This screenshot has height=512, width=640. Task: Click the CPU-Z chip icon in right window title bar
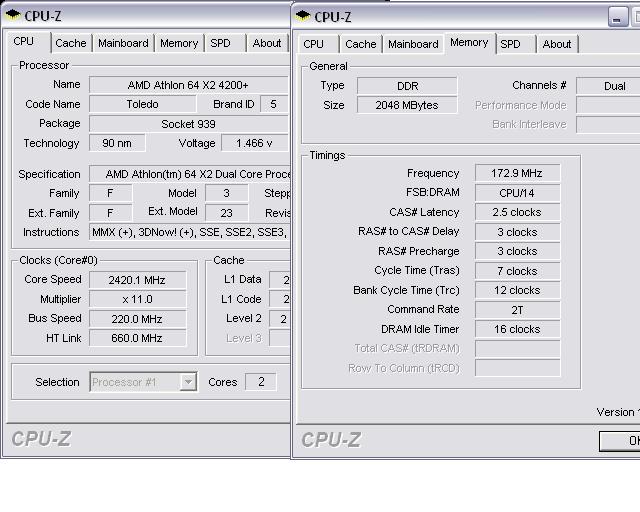(x=303, y=16)
